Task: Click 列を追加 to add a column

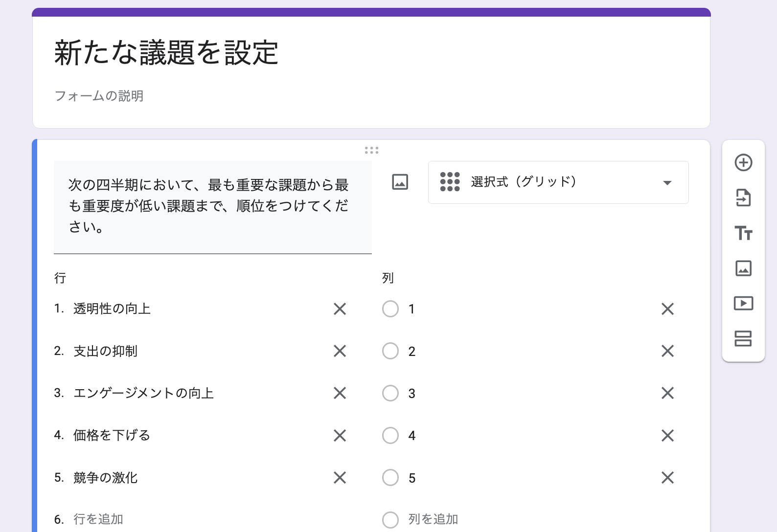Action: [x=433, y=519]
